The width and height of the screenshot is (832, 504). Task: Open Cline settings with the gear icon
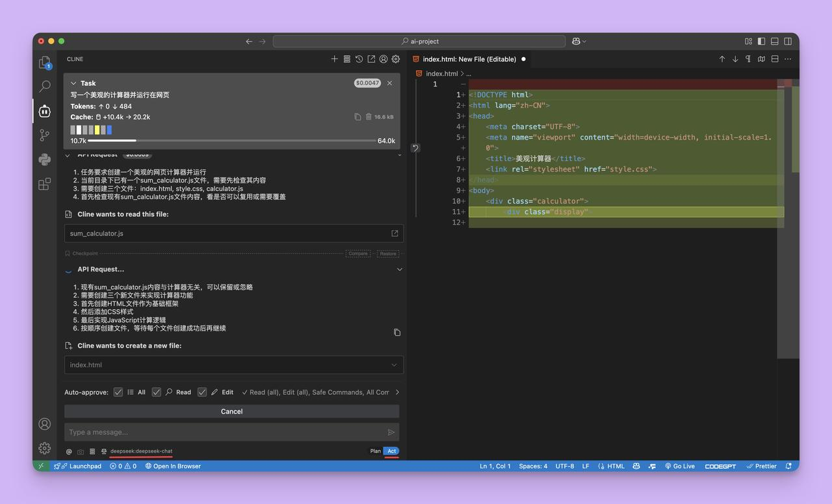pos(395,58)
